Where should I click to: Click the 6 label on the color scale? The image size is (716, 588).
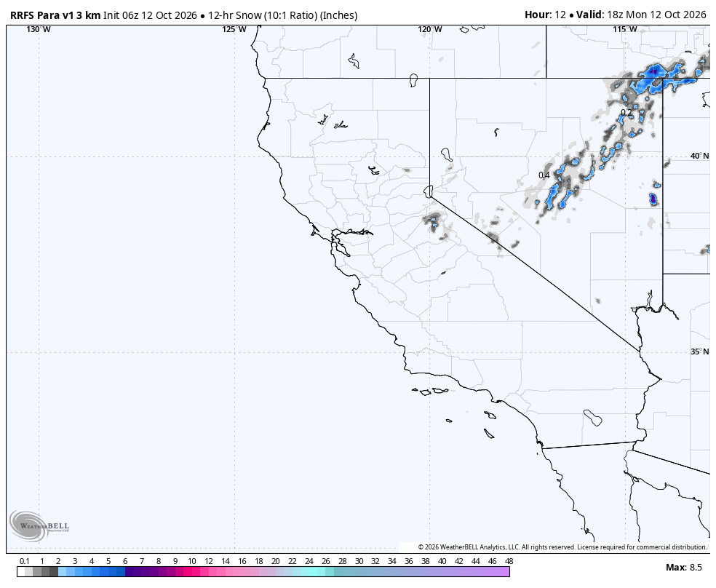click(125, 562)
